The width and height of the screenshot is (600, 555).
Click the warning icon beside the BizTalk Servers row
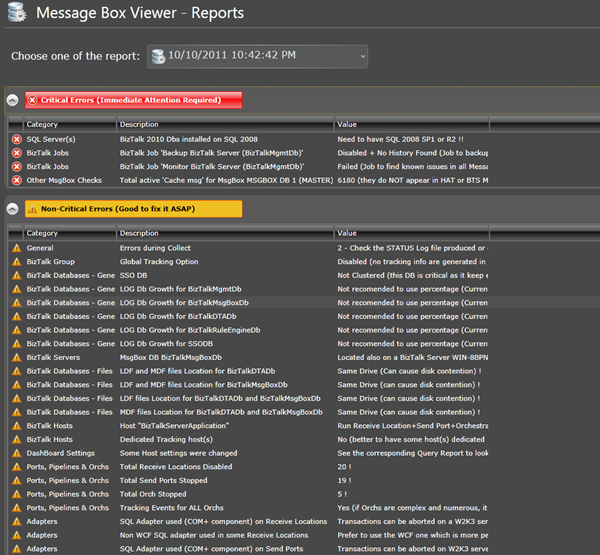click(x=16, y=357)
